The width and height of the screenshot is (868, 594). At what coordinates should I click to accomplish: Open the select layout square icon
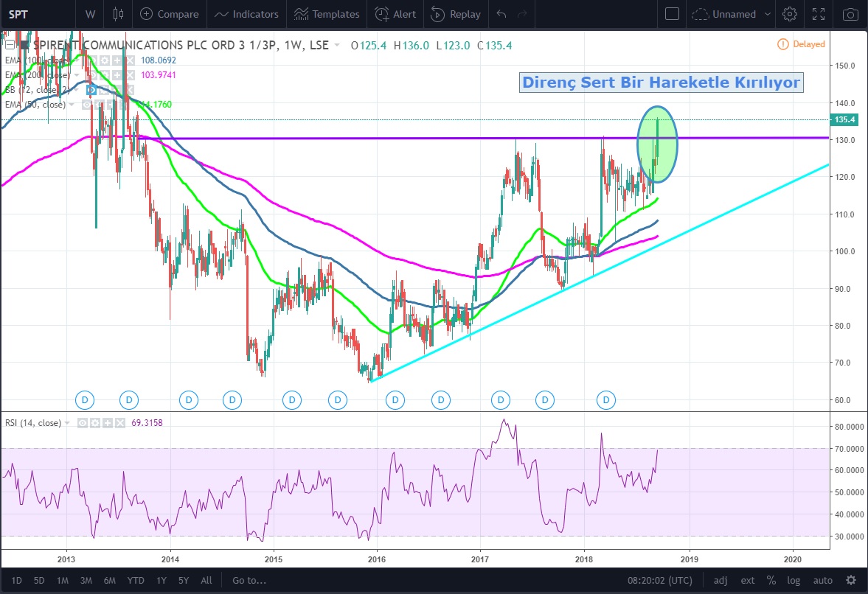[672, 14]
